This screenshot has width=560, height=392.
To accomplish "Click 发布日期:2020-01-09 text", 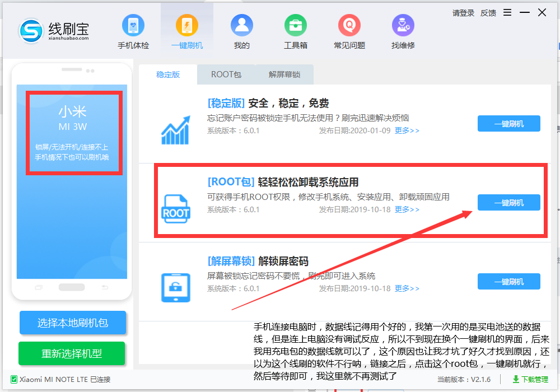I will [354, 130].
